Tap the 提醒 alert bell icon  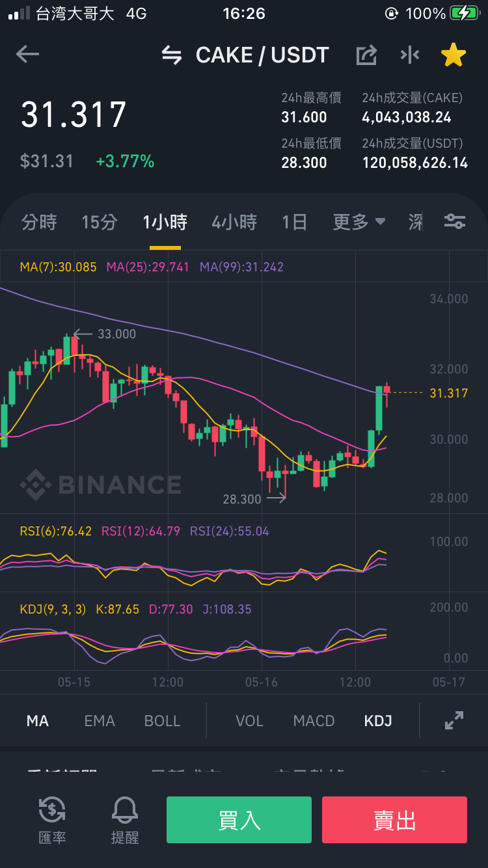tap(125, 820)
